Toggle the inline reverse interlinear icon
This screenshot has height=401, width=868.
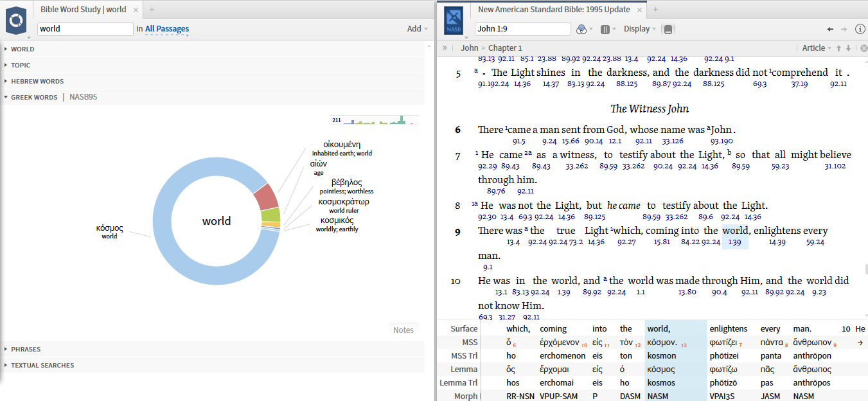(x=668, y=29)
